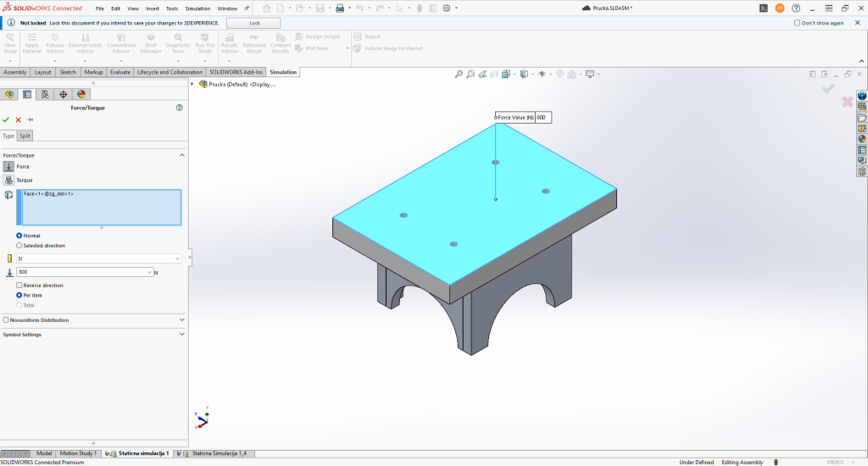Select Per item radio button
This screenshot has height=466, width=868.
[x=19, y=296]
